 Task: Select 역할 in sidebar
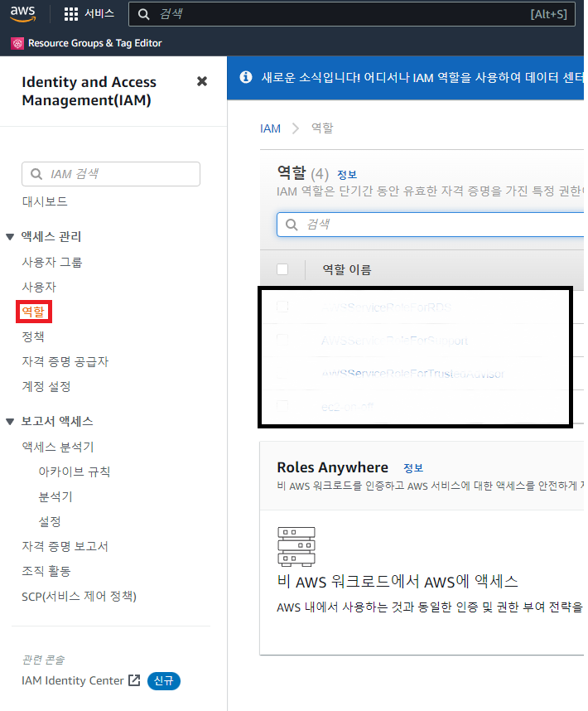point(33,312)
